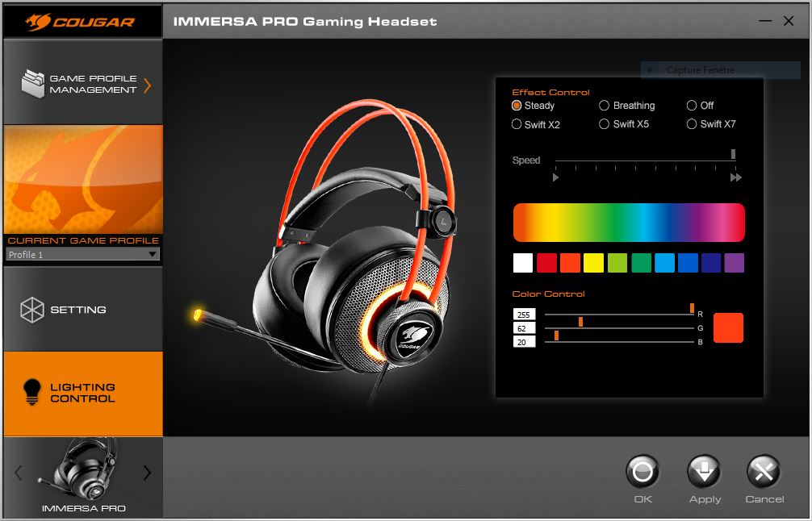Click the Current Game Profile label
The image size is (812, 521).
coord(83,240)
